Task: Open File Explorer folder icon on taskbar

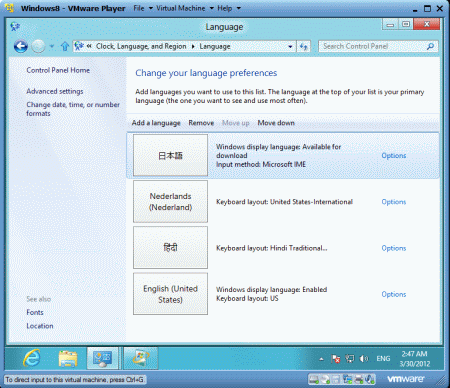Action: [68, 358]
